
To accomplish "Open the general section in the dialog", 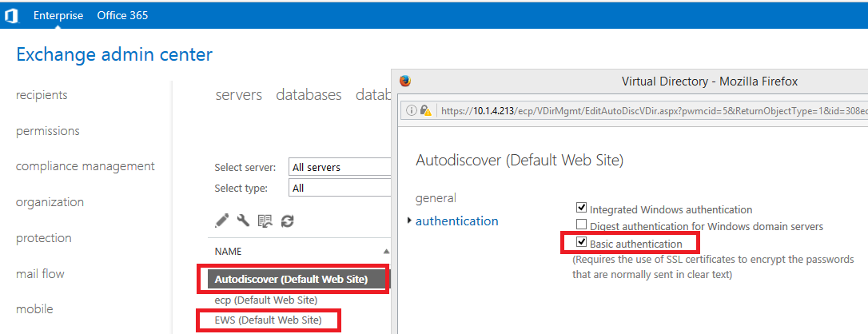I will click(x=436, y=198).
